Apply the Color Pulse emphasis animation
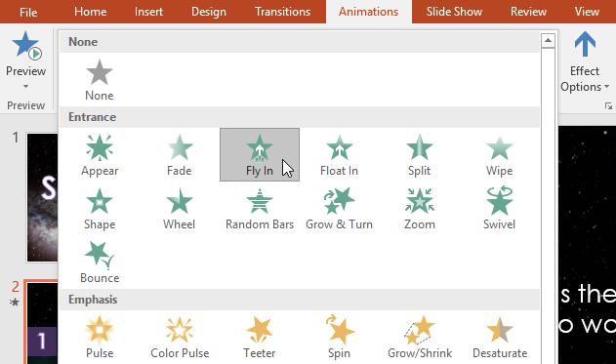Screen dimensions: 616x364 click(x=180, y=338)
